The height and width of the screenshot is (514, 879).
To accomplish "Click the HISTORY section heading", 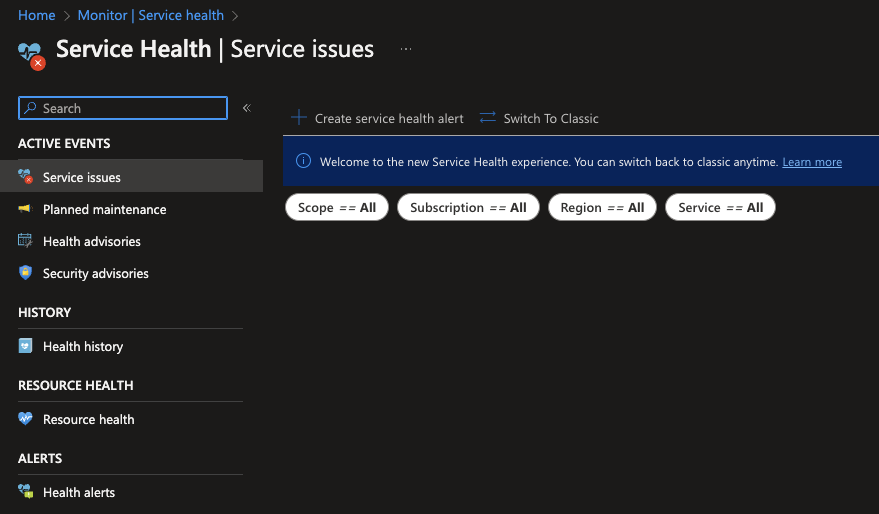I will pyautogui.click(x=44, y=312).
